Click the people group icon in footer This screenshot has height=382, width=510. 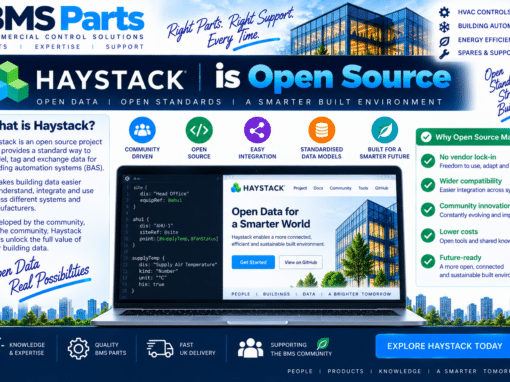click(250, 348)
